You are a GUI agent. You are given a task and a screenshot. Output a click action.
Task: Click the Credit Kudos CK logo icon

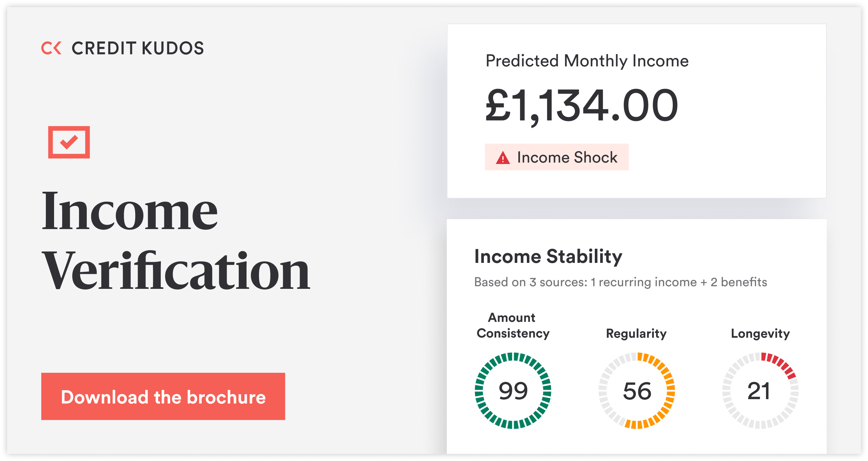tap(51, 48)
